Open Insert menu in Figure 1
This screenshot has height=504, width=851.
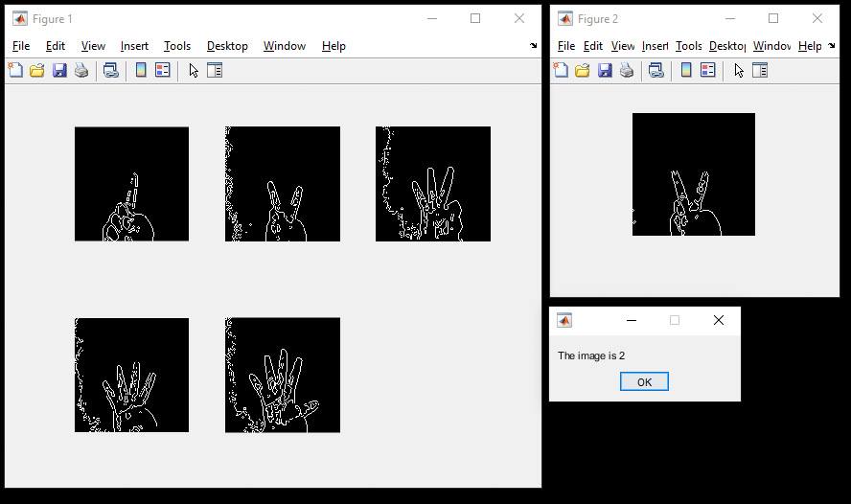[134, 46]
